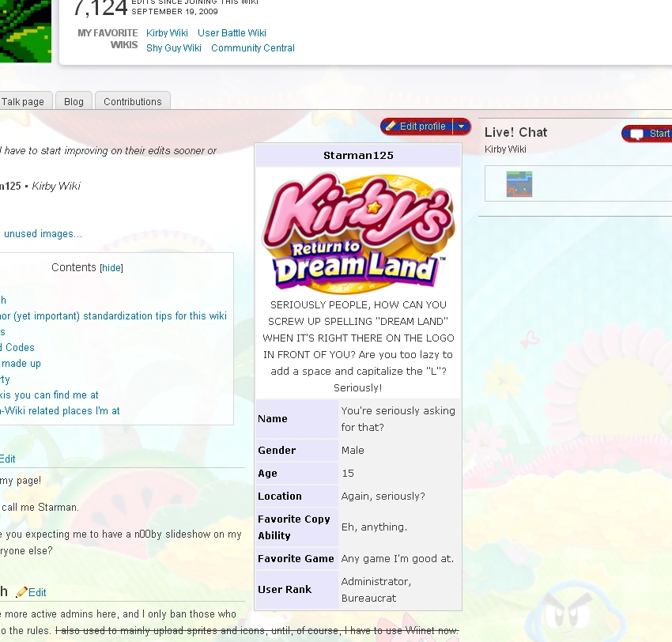Click the pencil icon beside section Edit link
The image size is (672, 642).
point(21,592)
